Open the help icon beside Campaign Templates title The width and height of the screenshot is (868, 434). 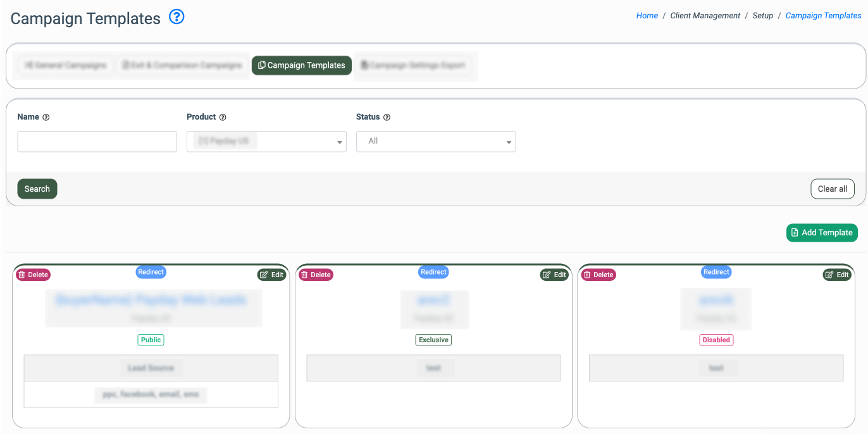tap(177, 18)
